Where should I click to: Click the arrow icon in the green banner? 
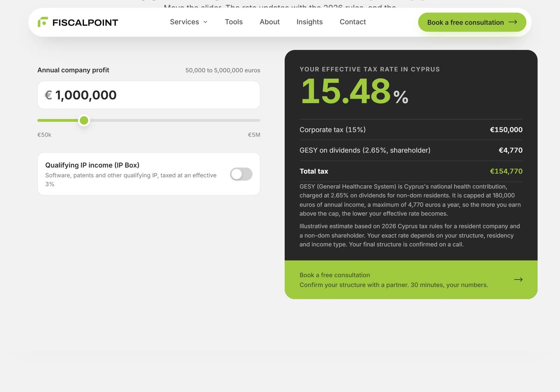pos(518,280)
